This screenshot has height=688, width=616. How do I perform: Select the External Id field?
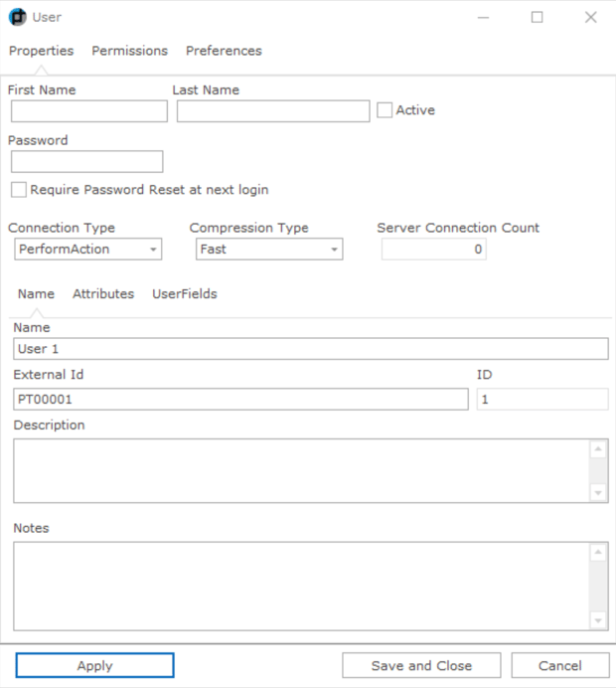pyautogui.click(x=240, y=400)
